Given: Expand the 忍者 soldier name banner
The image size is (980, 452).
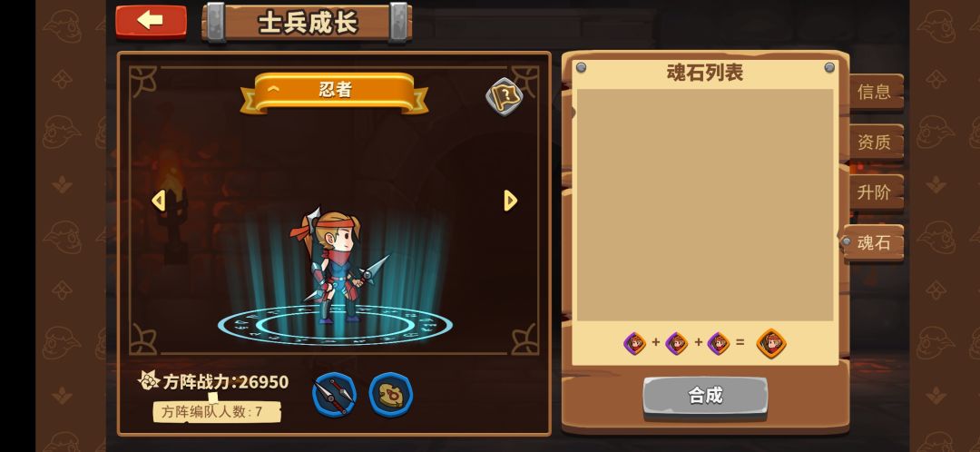Looking at the screenshot, I should [334, 92].
